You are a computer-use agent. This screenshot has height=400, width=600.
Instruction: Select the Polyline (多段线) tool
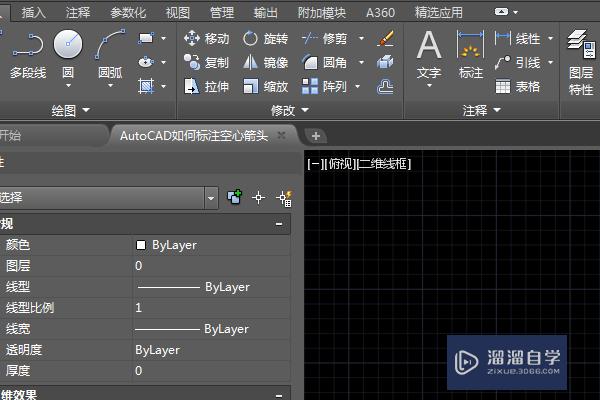click(x=28, y=55)
